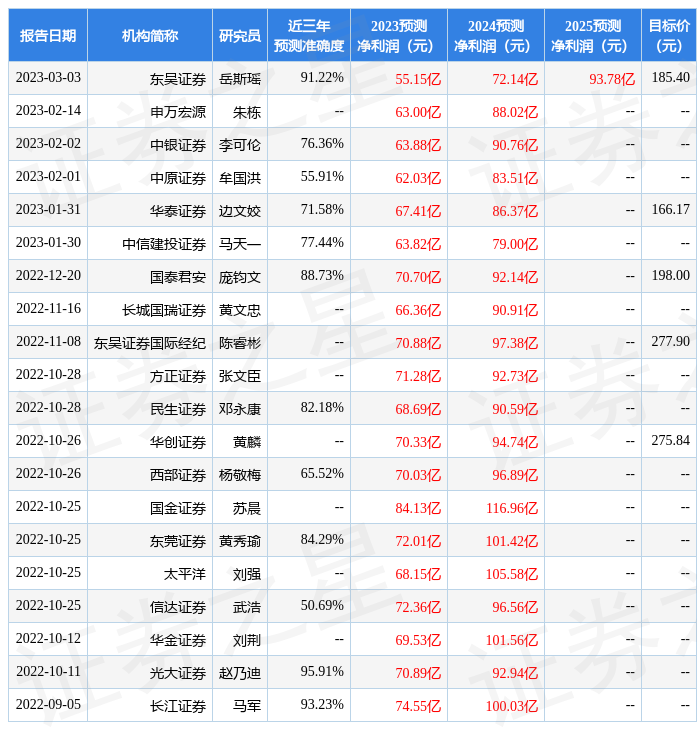Screen dimensions: 697x730
Task: Select 2023 forecast 71.28亿
Action: click(x=418, y=377)
